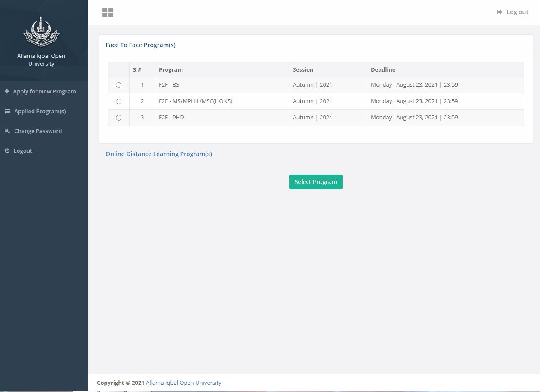
Task: Click the Session column header
Action: 328,69
